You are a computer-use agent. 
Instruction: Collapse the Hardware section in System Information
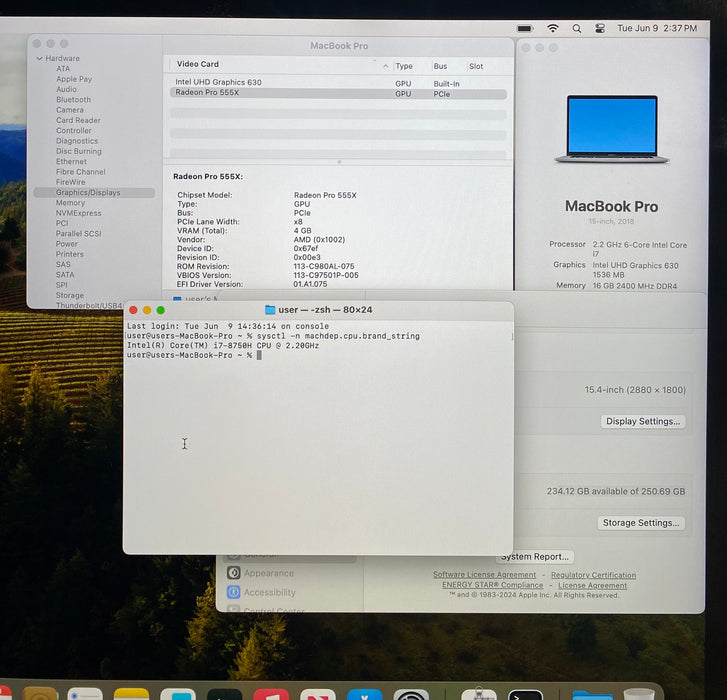[39, 58]
